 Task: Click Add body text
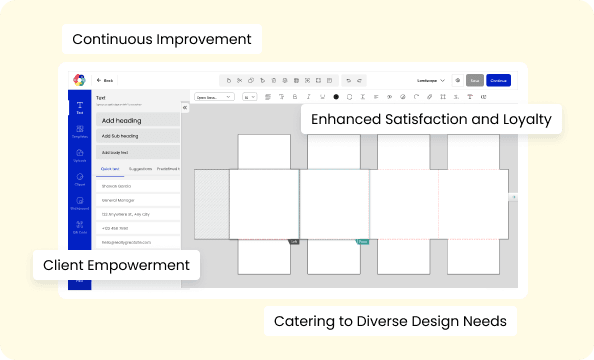coord(138,152)
